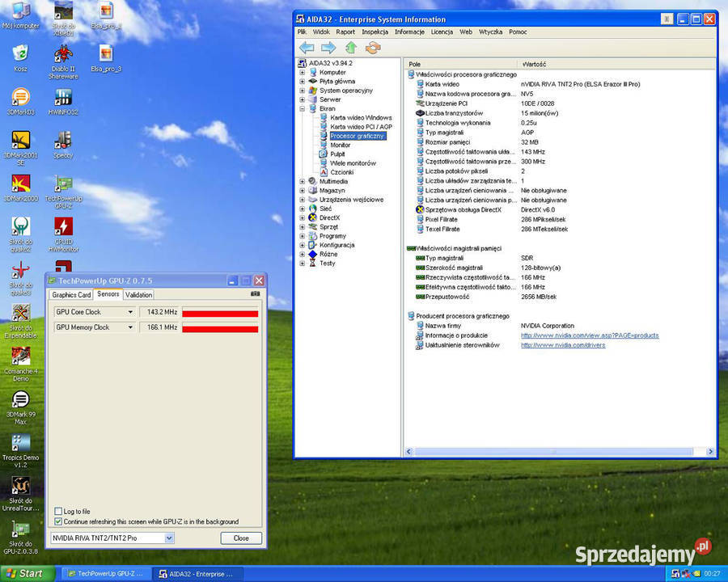Viewport: 728px width, 582px height.
Task: Click the back arrow in AIDA32 toolbar
Action: [307, 48]
